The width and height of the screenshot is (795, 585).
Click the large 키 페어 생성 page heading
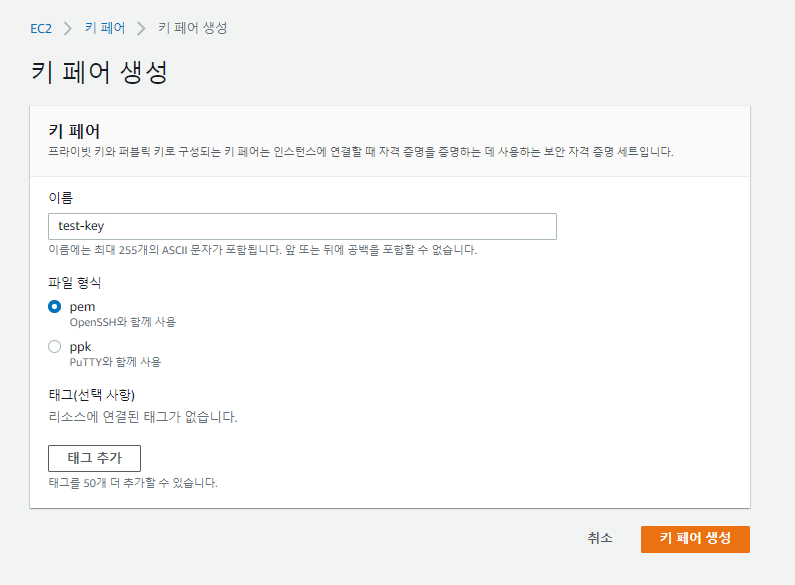point(99,73)
